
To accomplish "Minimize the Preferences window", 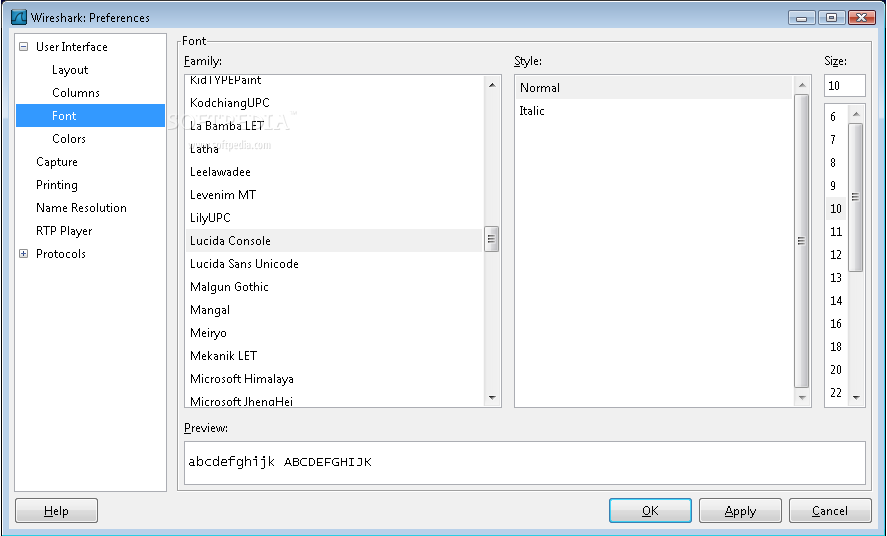I will pyautogui.click(x=802, y=18).
